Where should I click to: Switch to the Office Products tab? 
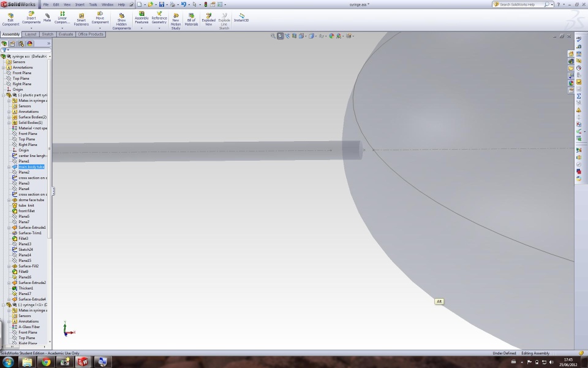point(91,34)
